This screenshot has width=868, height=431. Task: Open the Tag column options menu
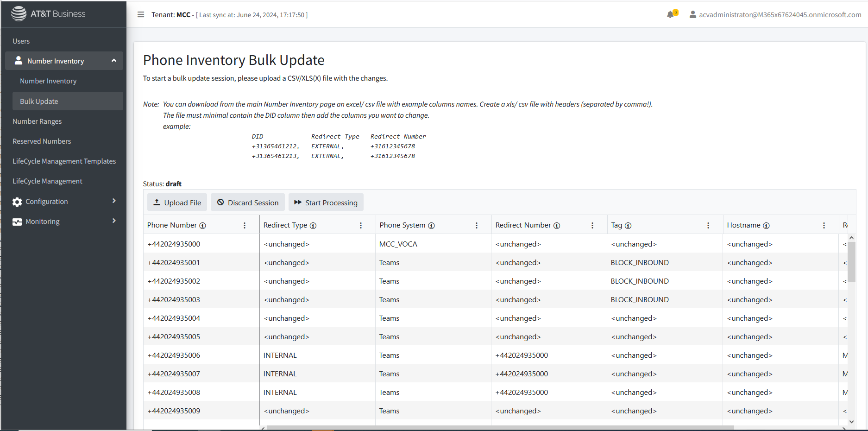(708, 226)
